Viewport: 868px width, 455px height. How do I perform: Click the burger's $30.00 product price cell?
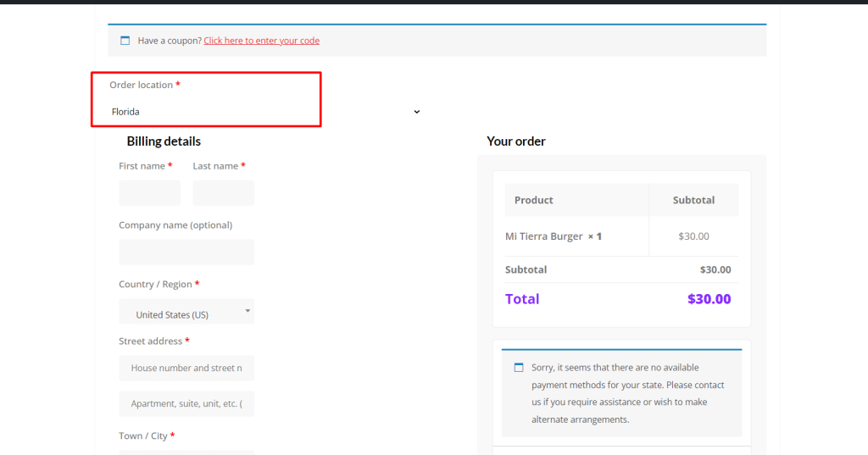693,236
